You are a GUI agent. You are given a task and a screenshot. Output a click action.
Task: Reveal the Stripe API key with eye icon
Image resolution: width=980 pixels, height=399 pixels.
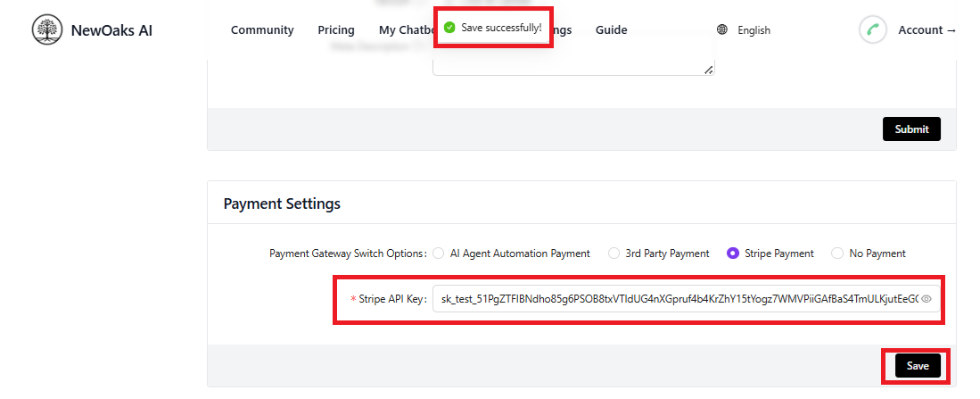click(x=926, y=299)
